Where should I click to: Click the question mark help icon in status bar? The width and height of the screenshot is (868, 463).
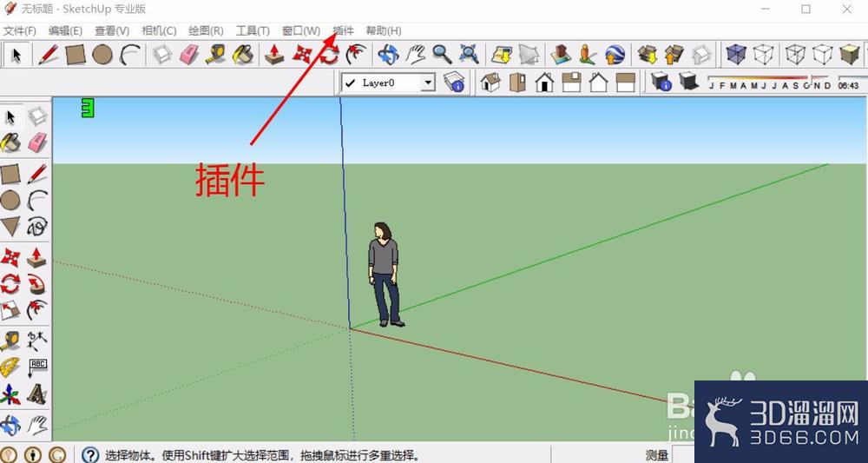89,454
